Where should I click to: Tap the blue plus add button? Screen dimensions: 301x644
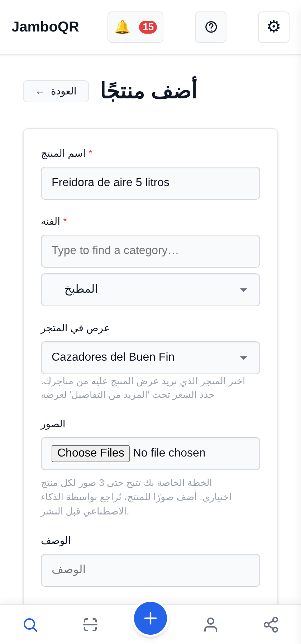point(150,618)
